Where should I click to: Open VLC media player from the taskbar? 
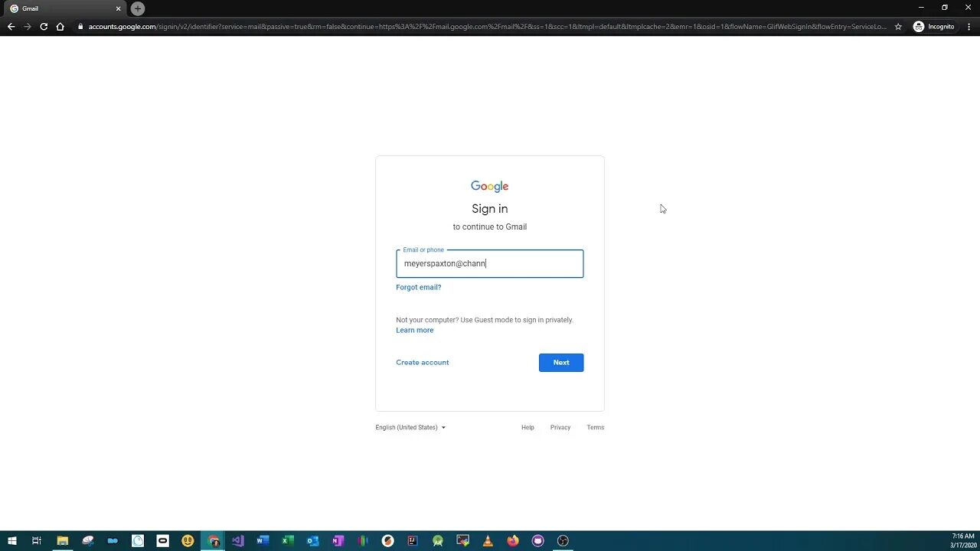pos(488,541)
